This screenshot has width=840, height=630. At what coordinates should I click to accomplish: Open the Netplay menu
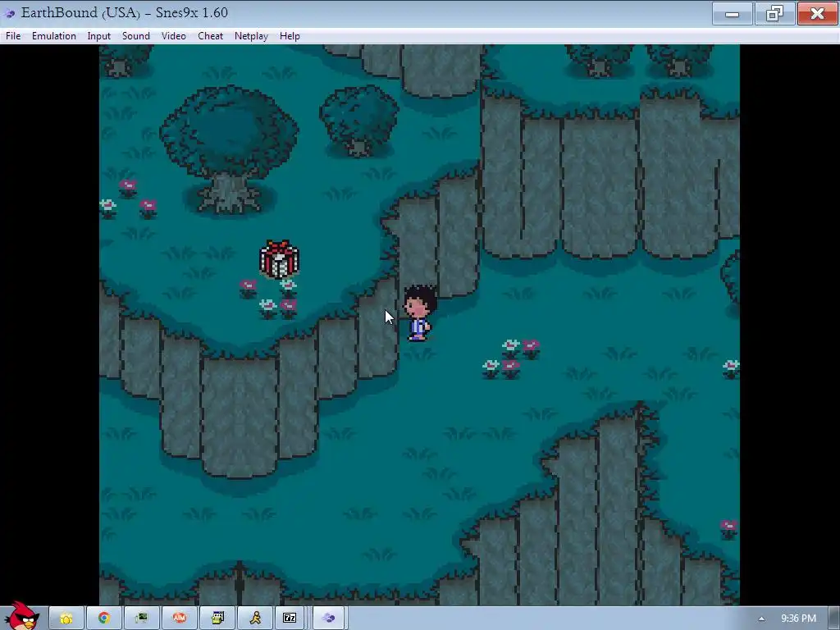(251, 36)
